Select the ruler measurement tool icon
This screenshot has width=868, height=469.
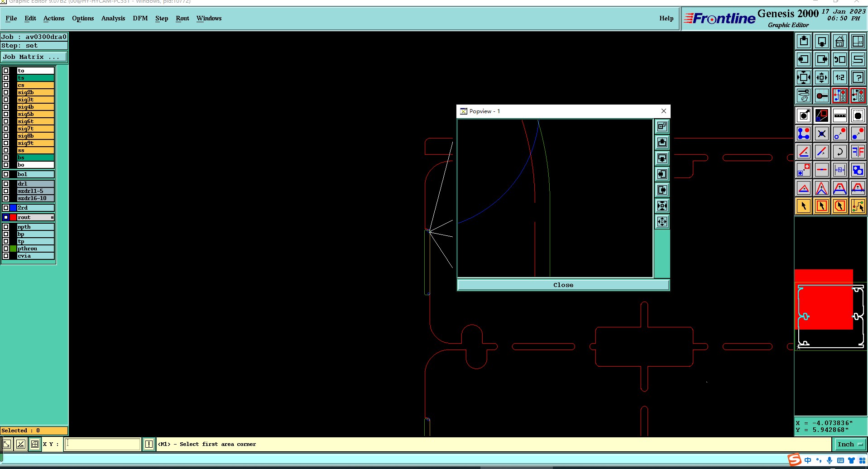839,115
